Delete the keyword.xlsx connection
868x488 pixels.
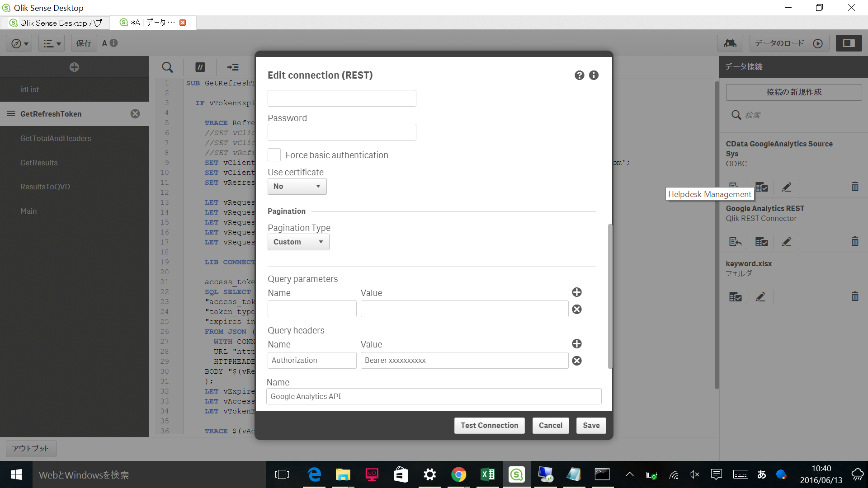point(854,296)
